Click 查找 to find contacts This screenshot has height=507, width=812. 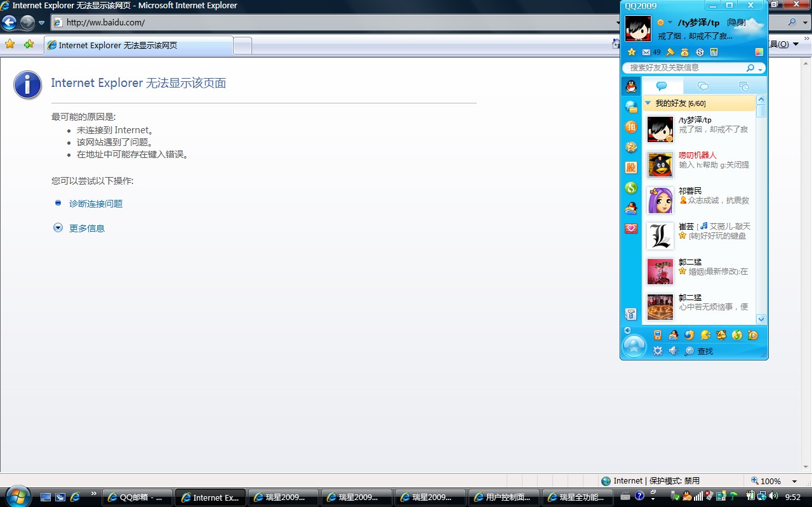pyautogui.click(x=698, y=351)
